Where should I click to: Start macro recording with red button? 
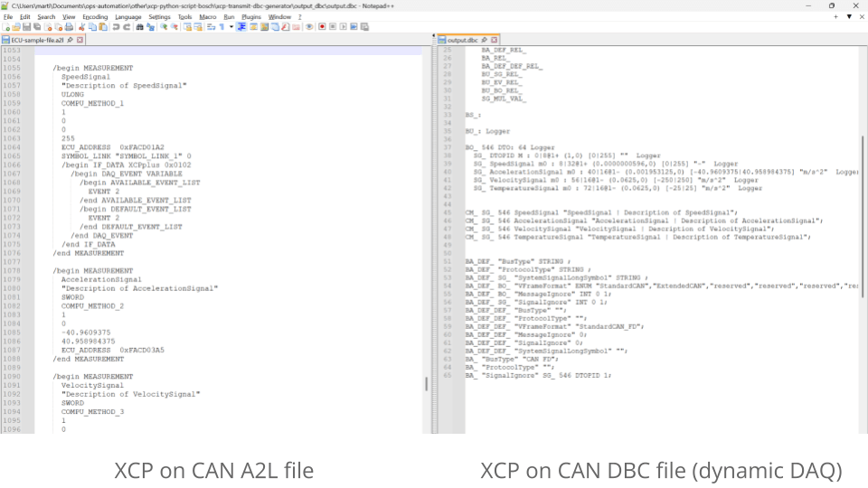[322, 26]
